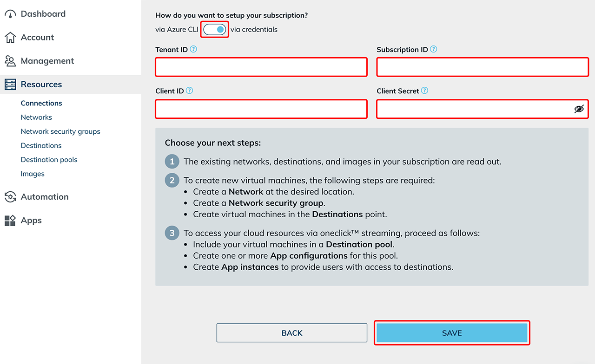Screen dimensions: 595x364
Task: Click the Resources server icon
Action: point(10,84)
